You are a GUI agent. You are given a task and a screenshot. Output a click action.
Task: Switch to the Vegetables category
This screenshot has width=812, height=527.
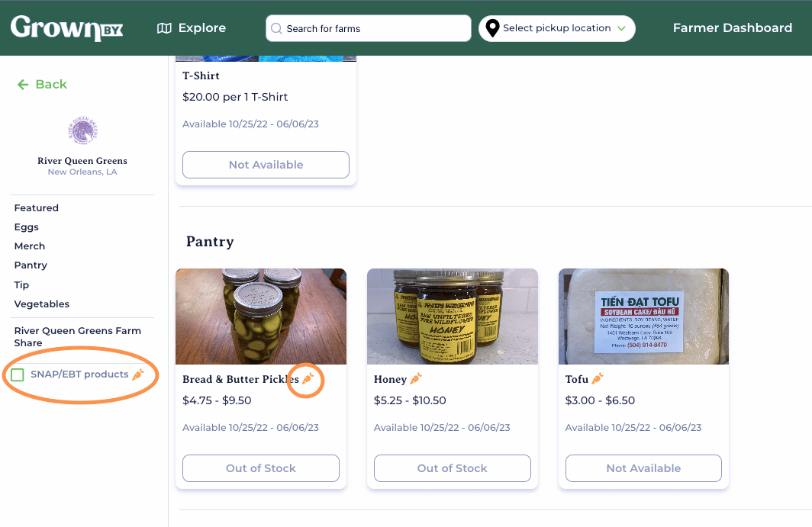[41, 304]
